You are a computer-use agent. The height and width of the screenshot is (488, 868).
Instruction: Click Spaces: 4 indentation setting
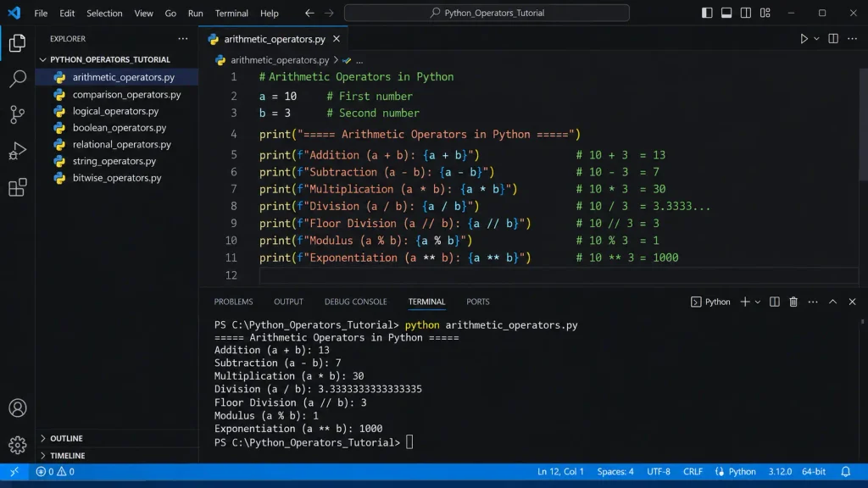click(x=615, y=471)
